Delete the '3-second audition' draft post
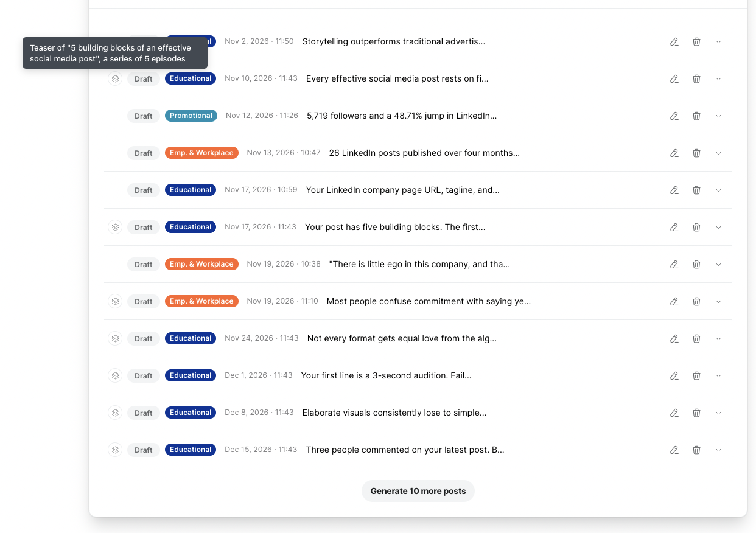The image size is (756, 533). coord(696,376)
